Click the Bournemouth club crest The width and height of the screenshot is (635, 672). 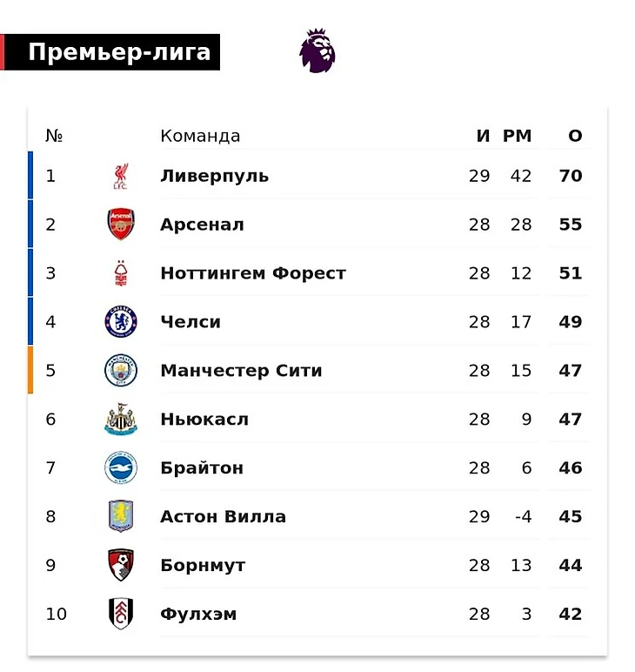click(x=121, y=566)
